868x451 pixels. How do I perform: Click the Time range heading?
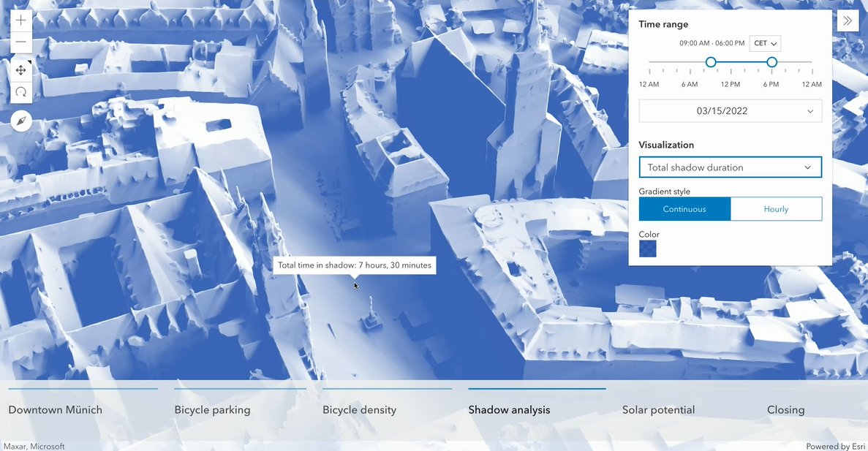[663, 24]
